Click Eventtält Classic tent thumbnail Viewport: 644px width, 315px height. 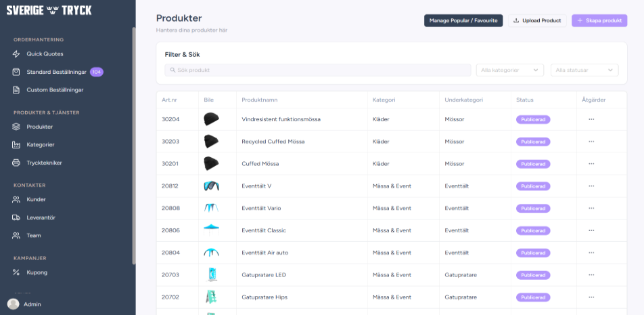211,230
